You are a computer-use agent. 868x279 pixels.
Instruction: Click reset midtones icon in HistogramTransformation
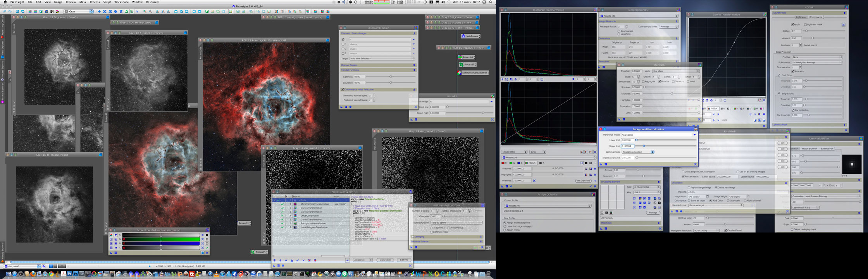point(534,181)
